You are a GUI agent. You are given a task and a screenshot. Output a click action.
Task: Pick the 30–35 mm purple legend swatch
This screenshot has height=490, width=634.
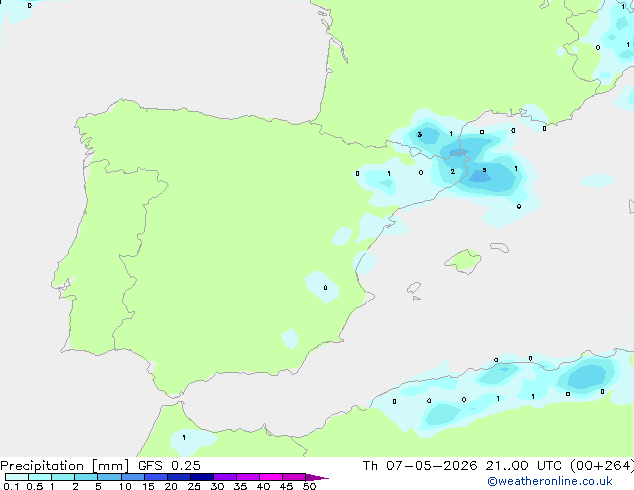225,477
